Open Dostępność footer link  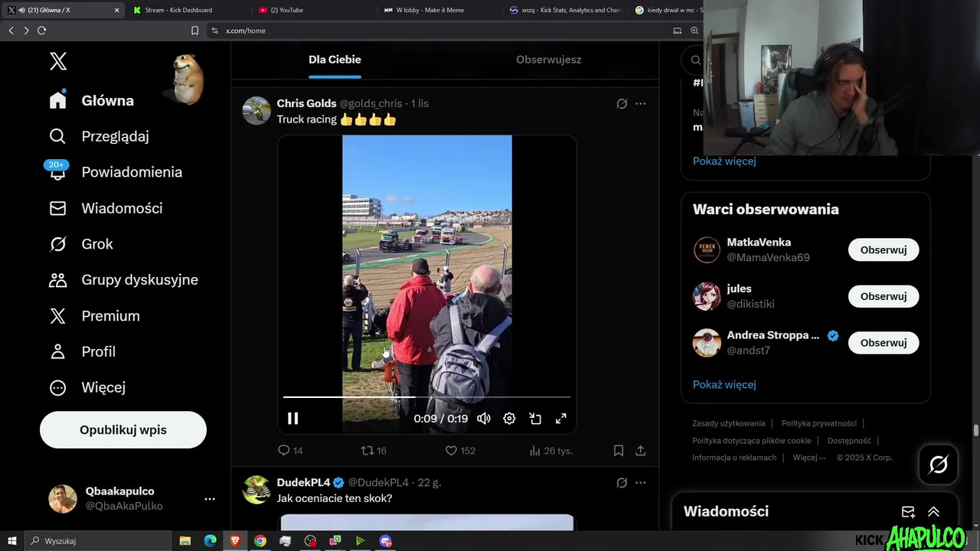tap(849, 441)
